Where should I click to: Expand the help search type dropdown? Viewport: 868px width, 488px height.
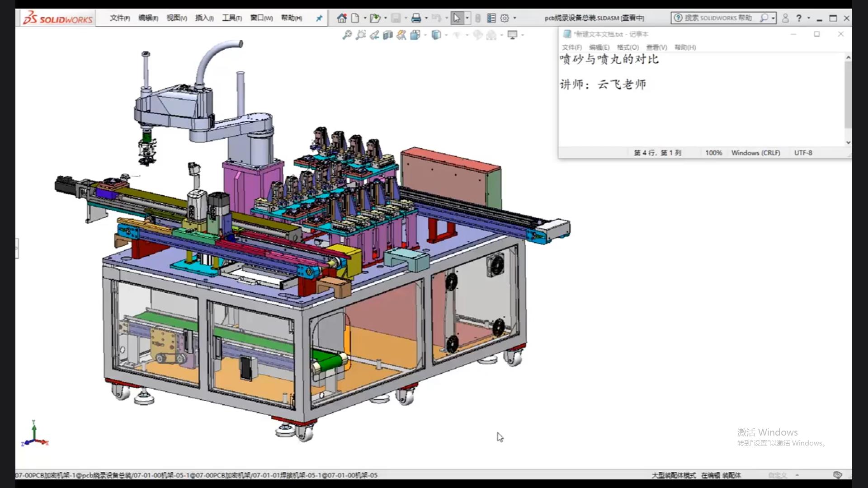[x=774, y=18]
